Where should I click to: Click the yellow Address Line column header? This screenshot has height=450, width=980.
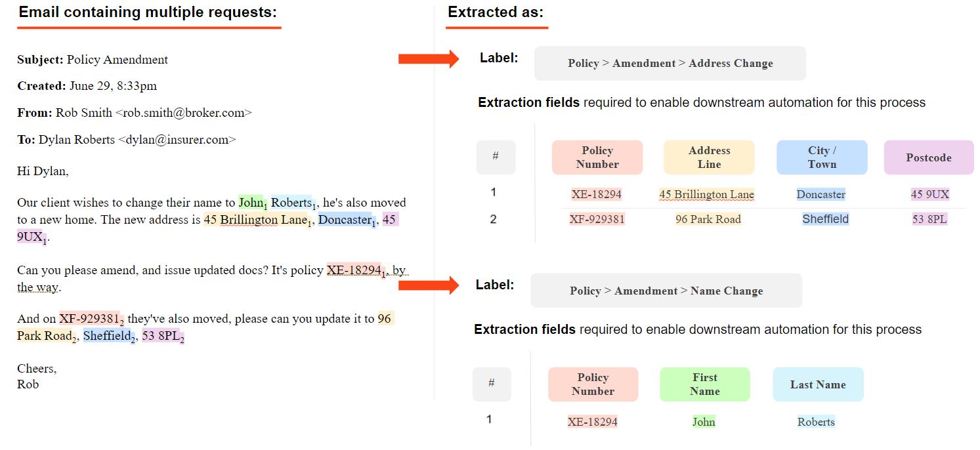[709, 157]
